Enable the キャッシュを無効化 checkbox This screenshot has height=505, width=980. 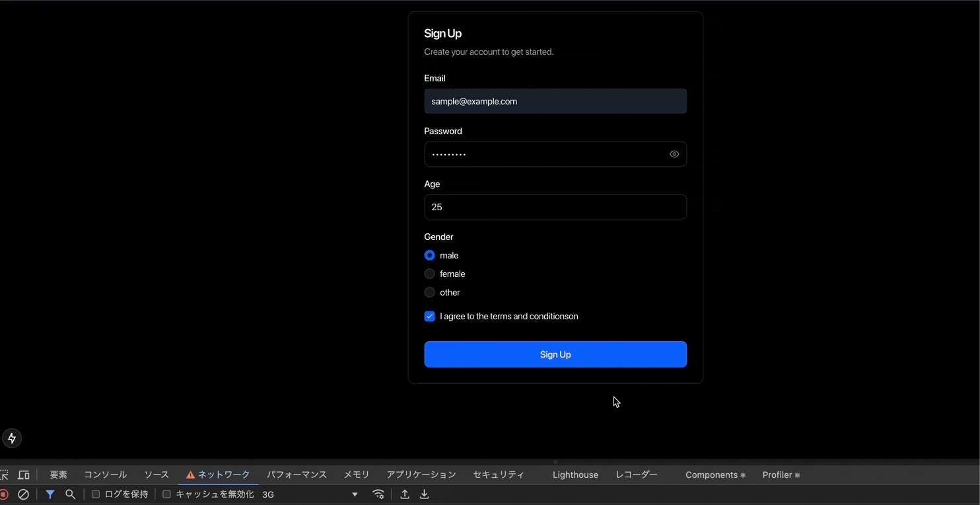pos(166,494)
